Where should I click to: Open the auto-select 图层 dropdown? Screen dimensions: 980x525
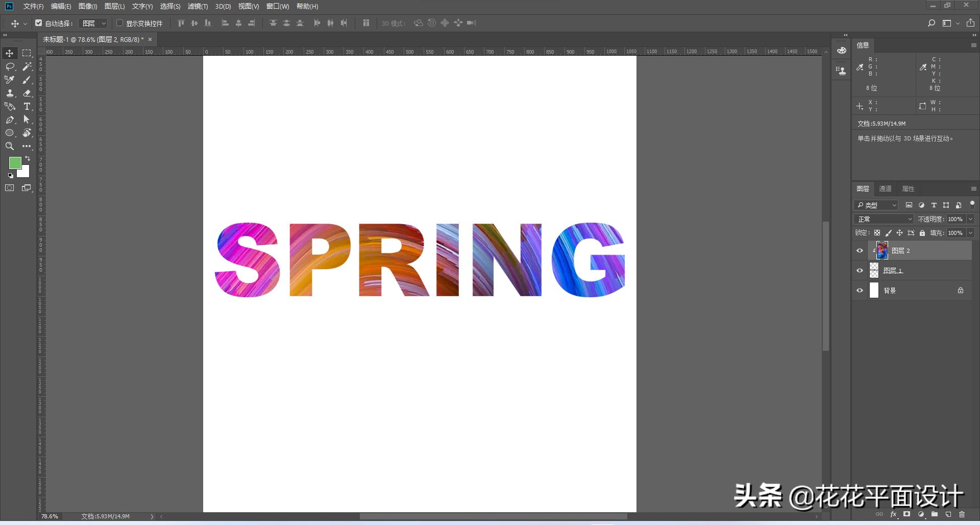point(94,23)
